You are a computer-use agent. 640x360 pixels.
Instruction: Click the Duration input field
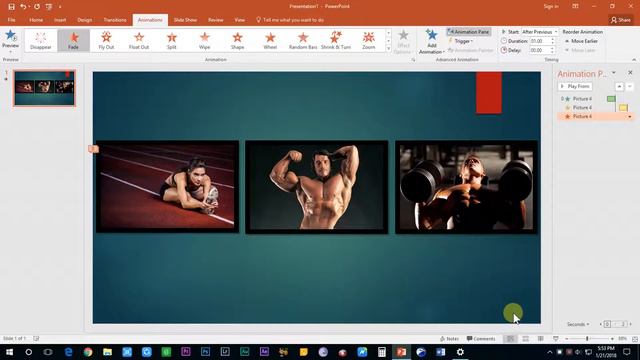[540, 41]
